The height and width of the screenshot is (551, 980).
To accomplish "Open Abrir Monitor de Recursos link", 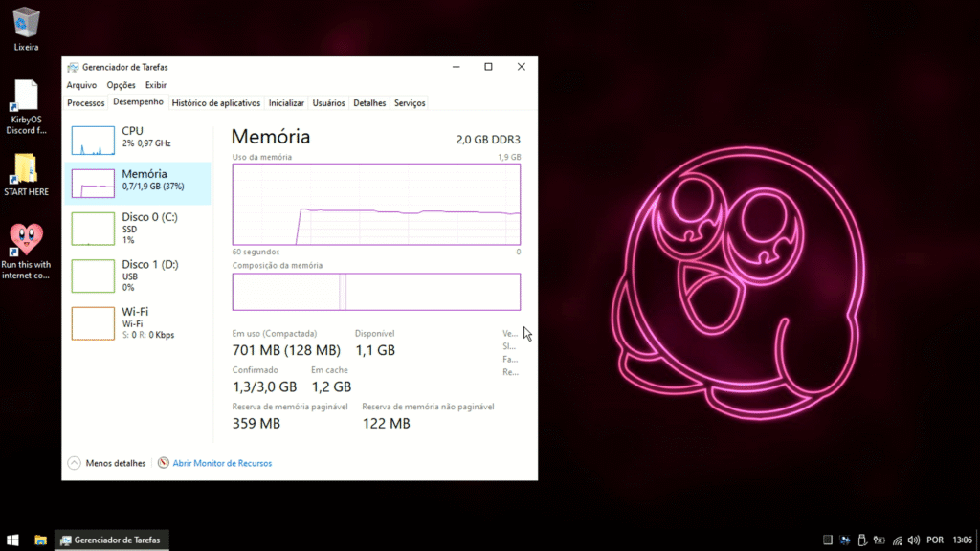I will (222, 463).
